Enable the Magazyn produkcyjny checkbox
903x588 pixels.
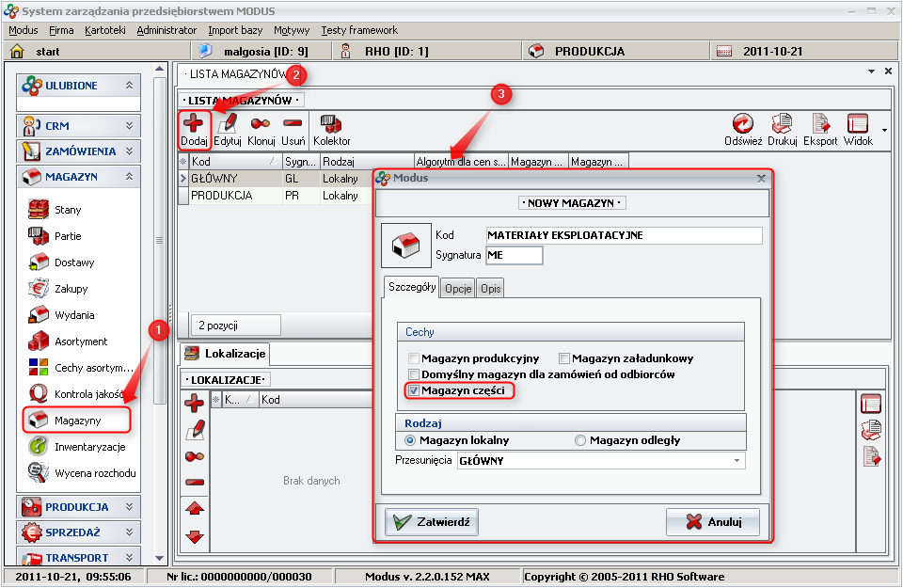(x=414, y=358)
